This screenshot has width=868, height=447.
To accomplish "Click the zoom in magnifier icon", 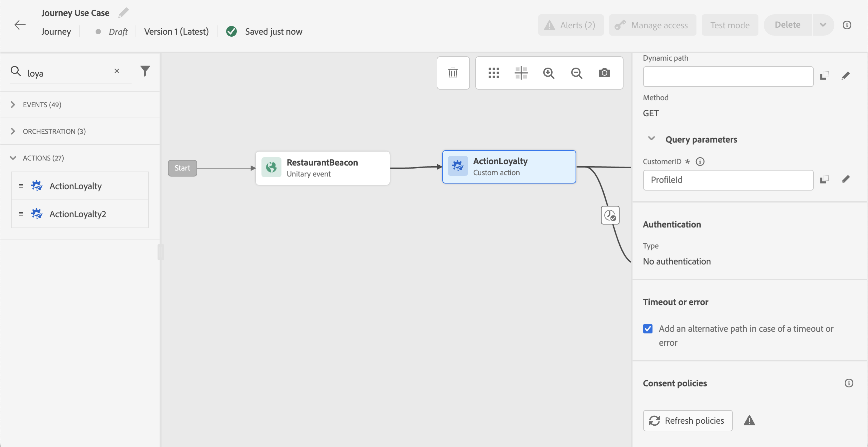I will [x=549, y=73].
